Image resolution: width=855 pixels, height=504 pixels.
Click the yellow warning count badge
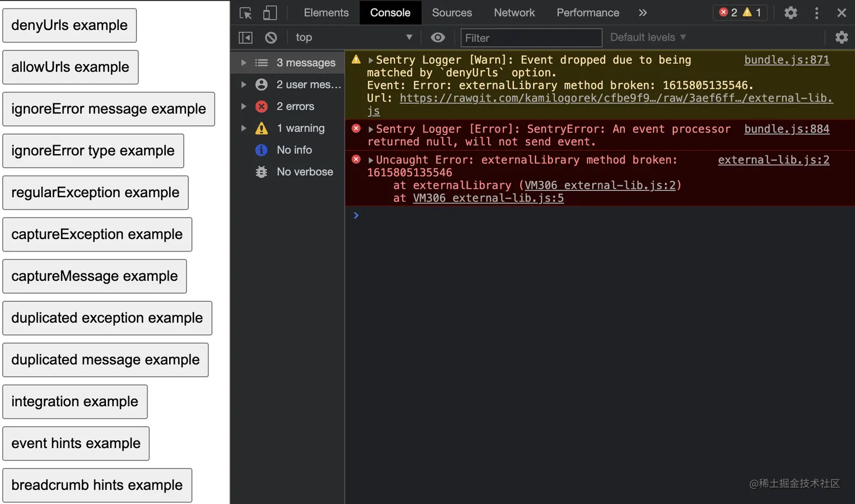[x=753, y=12]
